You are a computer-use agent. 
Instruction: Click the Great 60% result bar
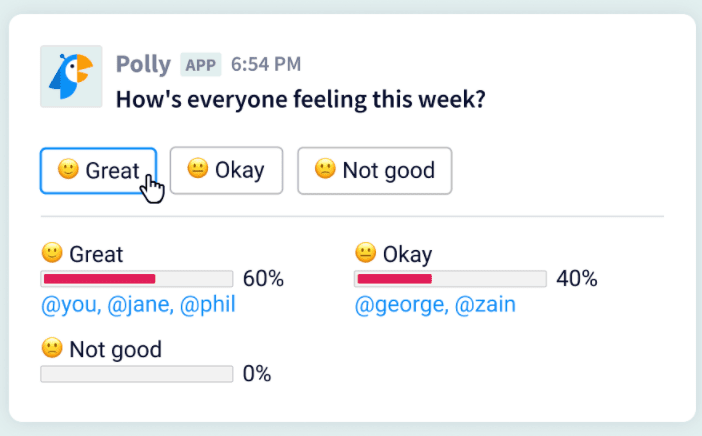[136, 279]
